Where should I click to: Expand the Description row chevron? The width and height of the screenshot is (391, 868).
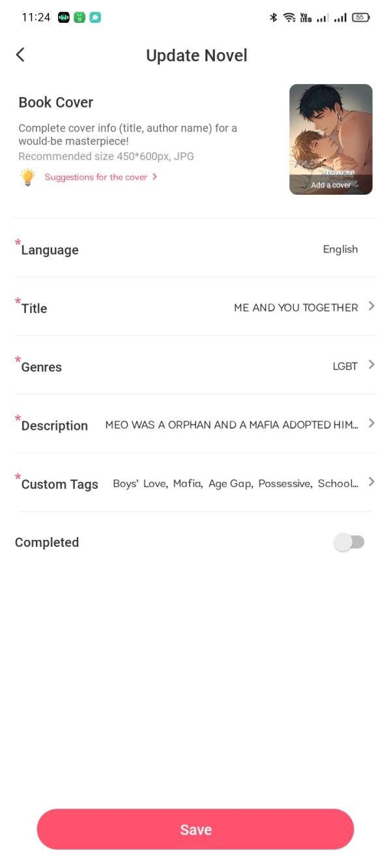click(371, 423)
